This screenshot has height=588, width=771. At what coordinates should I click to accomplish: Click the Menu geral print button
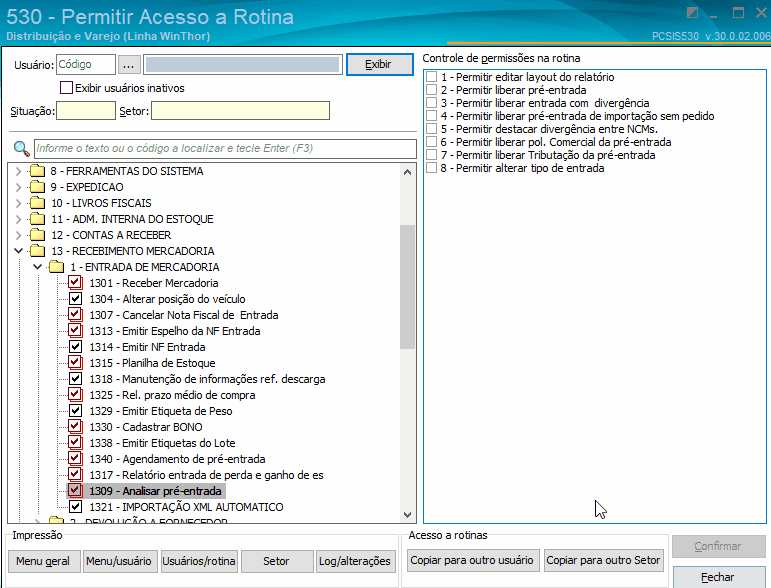click(x=44, y=561)
